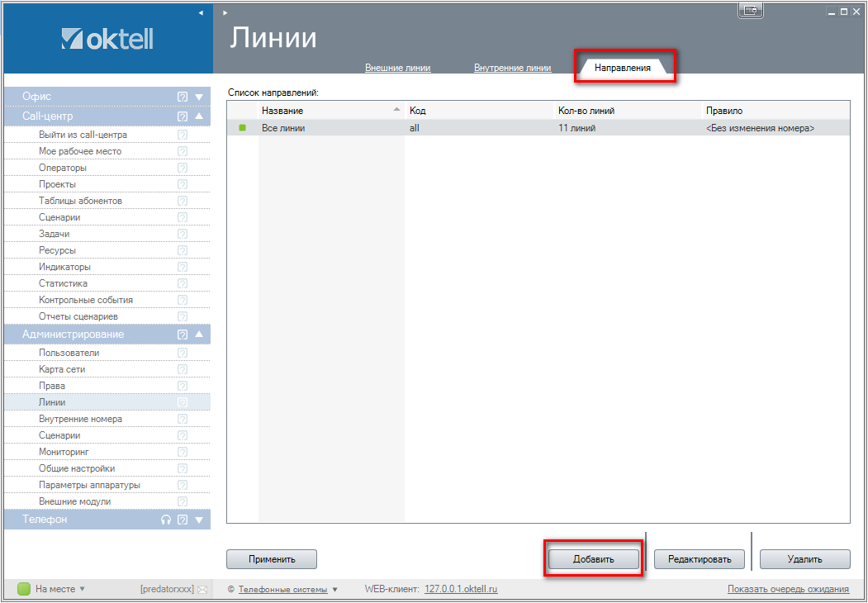Open Показать очередь ожидания link
This screenshot has height=603, width=868.
point(788,589)
